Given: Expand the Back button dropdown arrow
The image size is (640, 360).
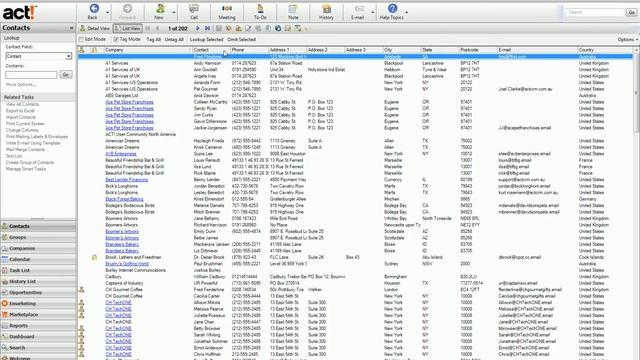Looking at the screenshot, I should [x=108, y=13].
